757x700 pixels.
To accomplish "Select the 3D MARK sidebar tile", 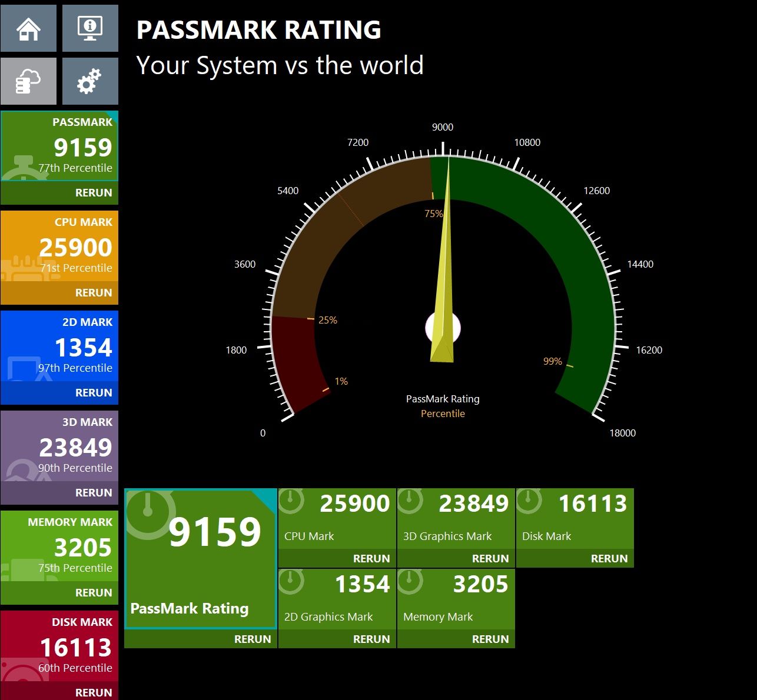I will point(59,446).
